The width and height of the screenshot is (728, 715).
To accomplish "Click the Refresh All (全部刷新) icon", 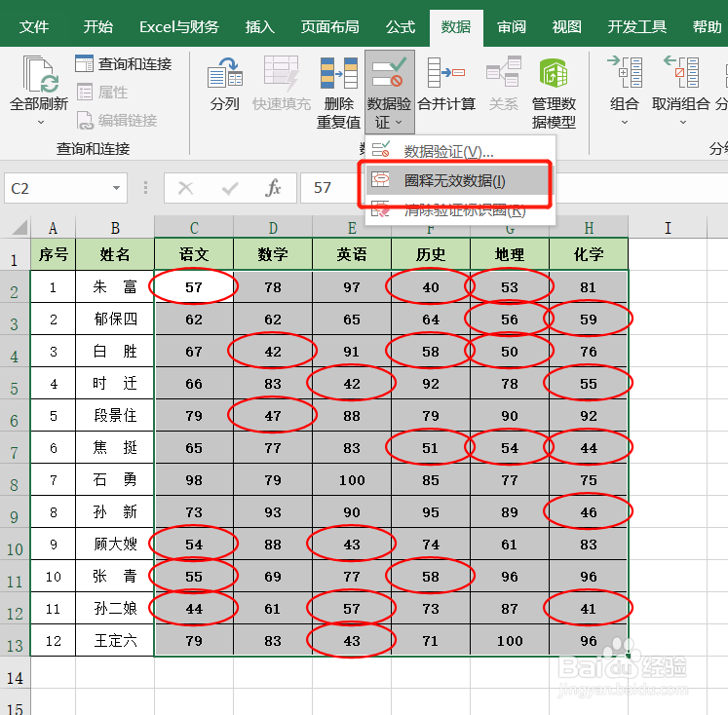I will pyautogui.click(x=39, y=74).
